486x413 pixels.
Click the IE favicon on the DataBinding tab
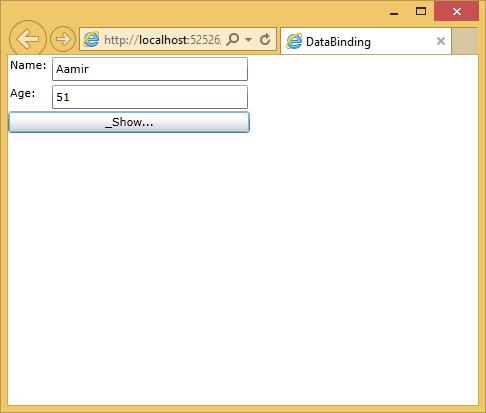[x=294, y=41]
